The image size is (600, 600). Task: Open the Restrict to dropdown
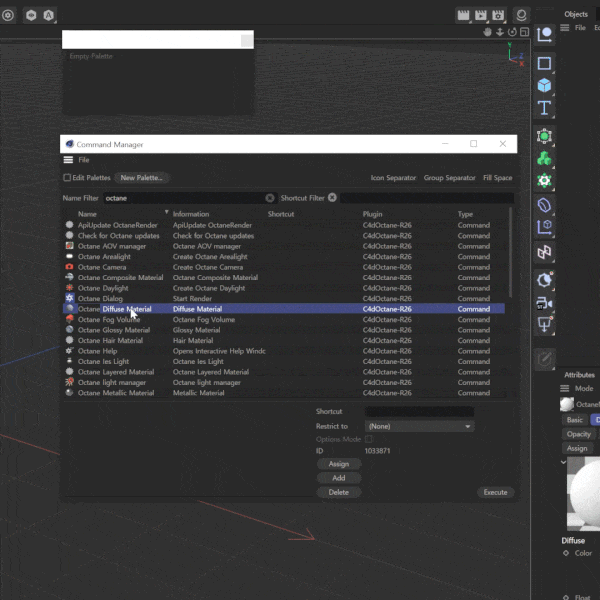point(419,426)
